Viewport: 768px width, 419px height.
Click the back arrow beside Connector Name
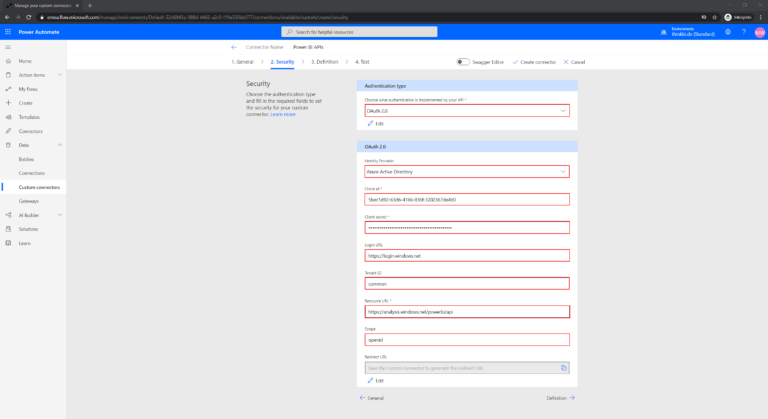[234, 47]
